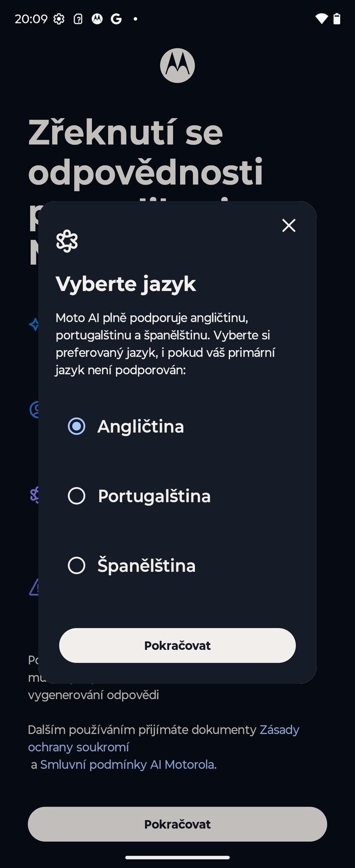Tap the Vyberte jazyk dialog heading
Screen dimensions: 355x868
click(x=126, y=284)
